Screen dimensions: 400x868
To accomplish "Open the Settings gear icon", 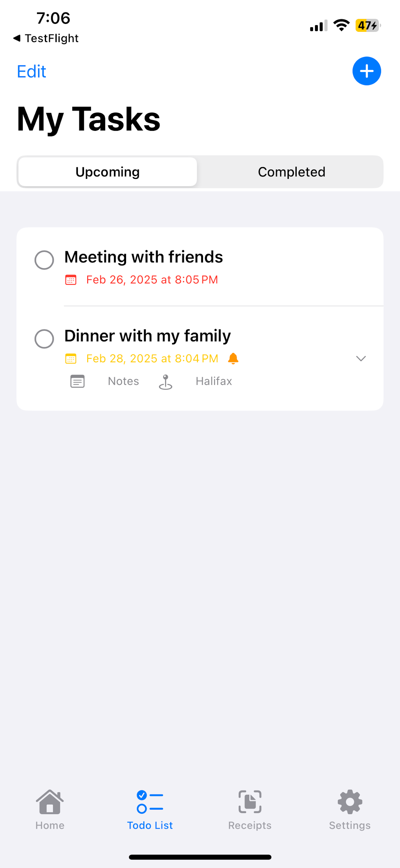I will 350,802.
